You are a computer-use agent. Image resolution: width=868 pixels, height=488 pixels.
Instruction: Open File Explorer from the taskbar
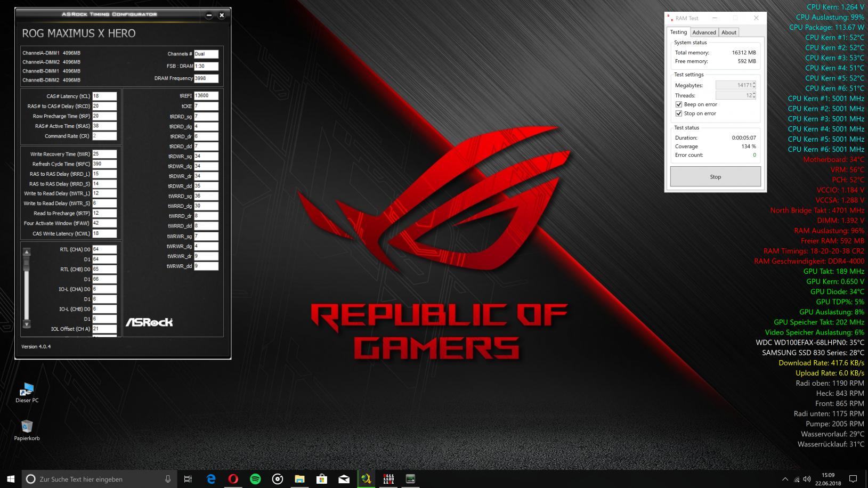(x=299, y=479)
